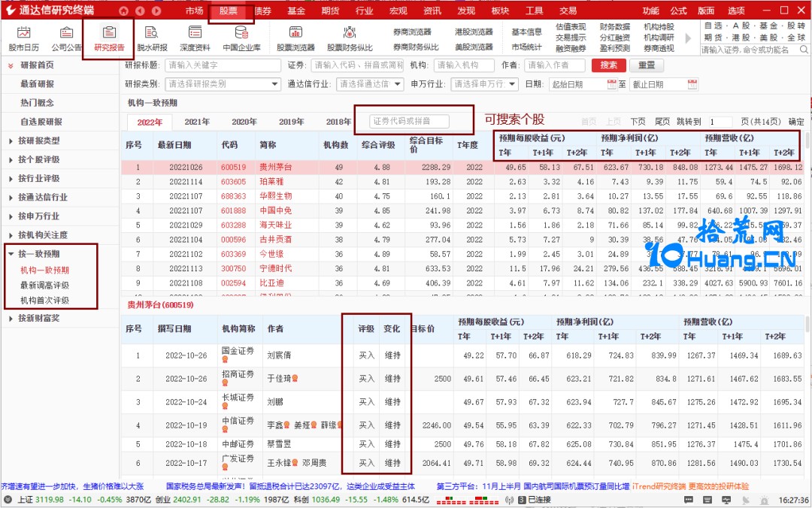Open 港股浏览器 in the toolbar
Viewport: 812px width, 508px height.
click(474, 32)
